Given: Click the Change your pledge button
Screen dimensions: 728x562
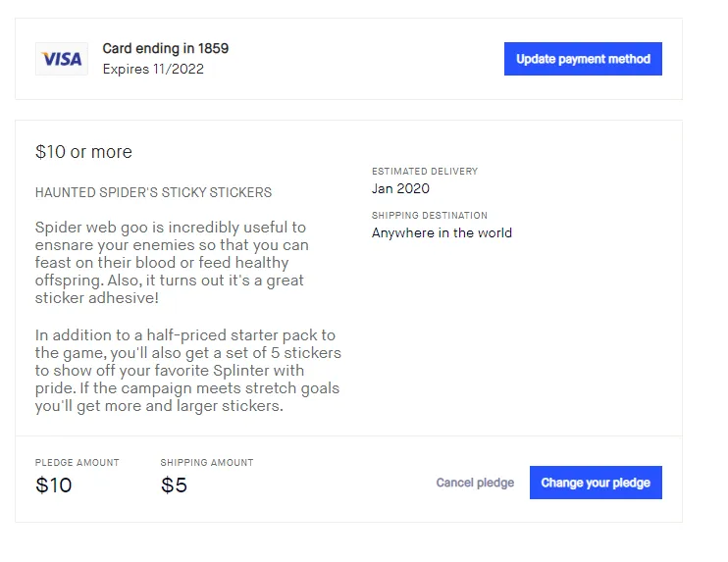Looking at the screenshot, I should tap(596, 483).
